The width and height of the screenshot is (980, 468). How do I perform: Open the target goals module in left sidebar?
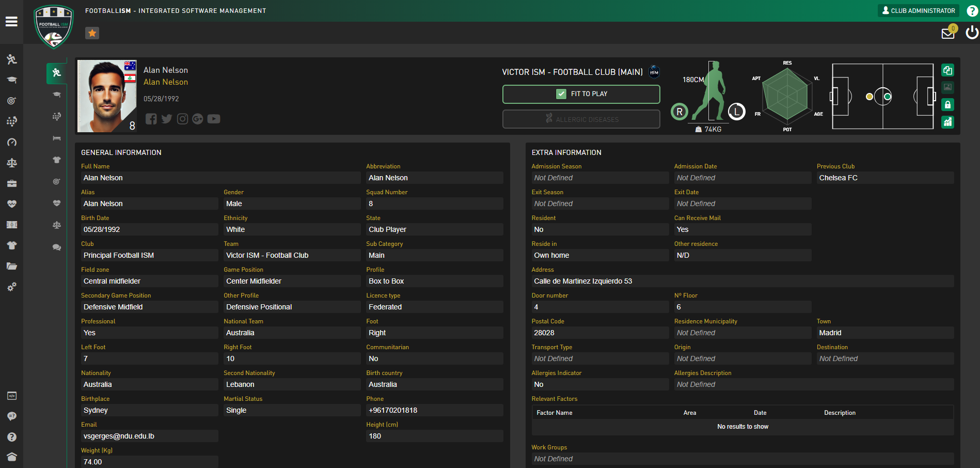[11, 101]
